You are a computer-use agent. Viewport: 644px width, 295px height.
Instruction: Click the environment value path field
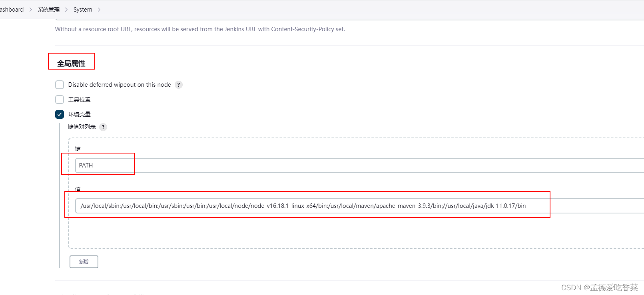click(x=359, y=206)
